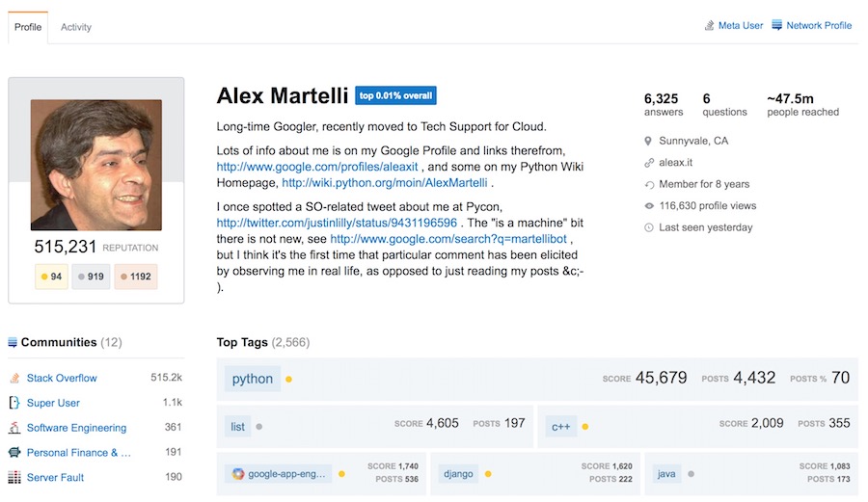Click the Network Profile icon
The image size is (868, 502).
tap(777, 26)
